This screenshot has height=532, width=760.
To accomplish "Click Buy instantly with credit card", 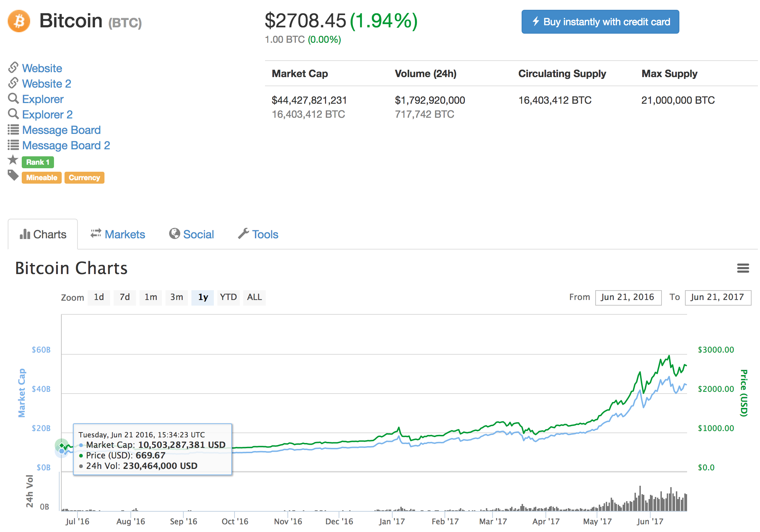I will pyautogui.click(x=600, y=22).
